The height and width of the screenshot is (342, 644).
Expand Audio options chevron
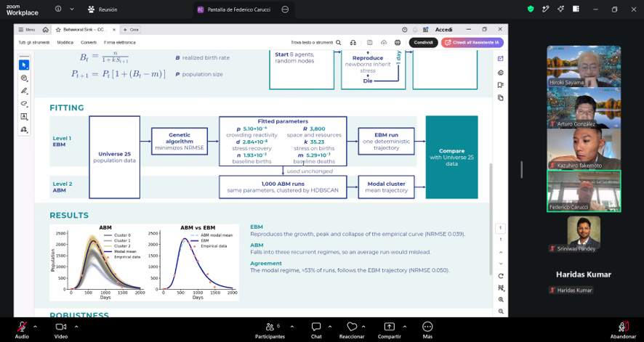[35, 327]
